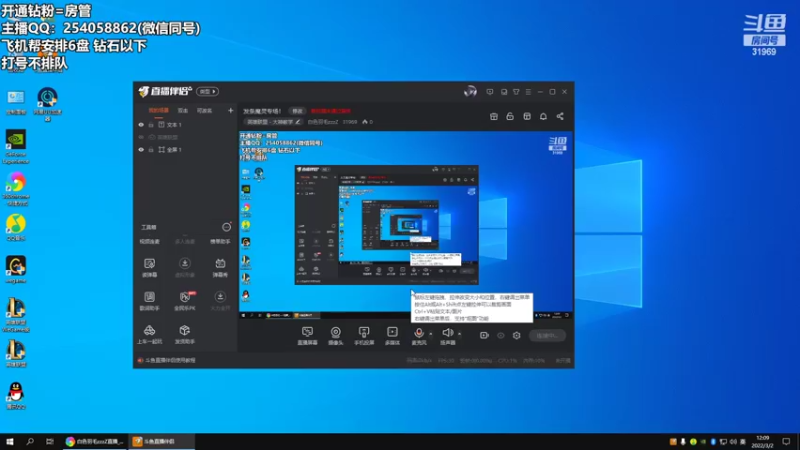Switch to the orange active scene tab
The height and width of the screenshot is (450, 800).
coord(159,110)
